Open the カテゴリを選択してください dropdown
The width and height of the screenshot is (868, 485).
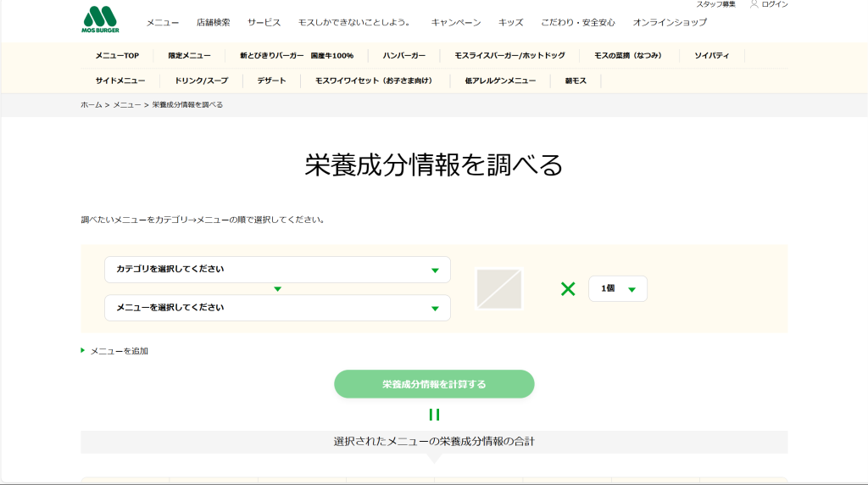277,270
